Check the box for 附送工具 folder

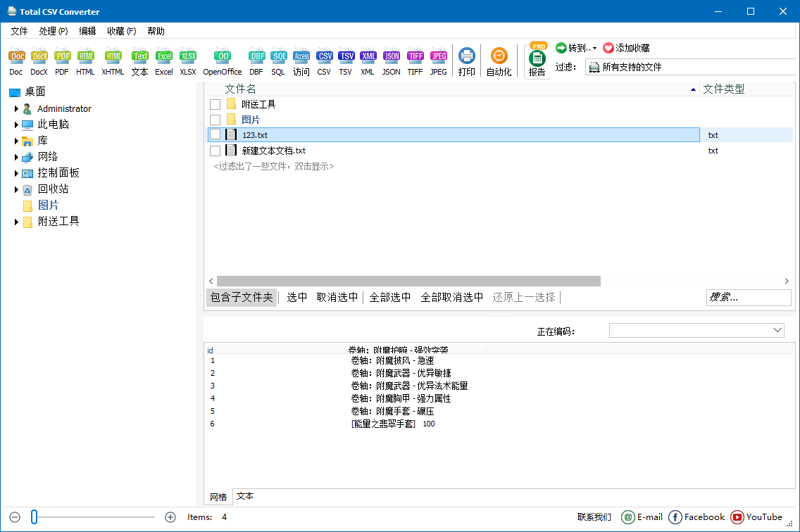pyautogui.click(x=215, y=105)
